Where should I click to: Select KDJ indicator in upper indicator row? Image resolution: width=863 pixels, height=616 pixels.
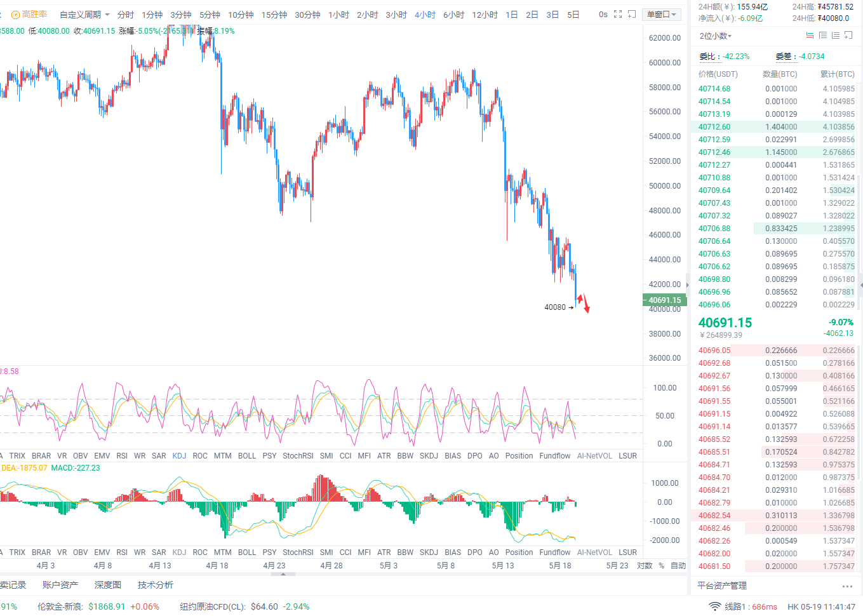point(179,456)
